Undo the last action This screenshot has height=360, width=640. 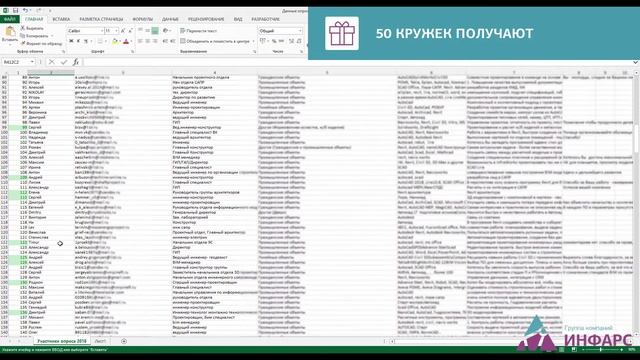[25, 10]
